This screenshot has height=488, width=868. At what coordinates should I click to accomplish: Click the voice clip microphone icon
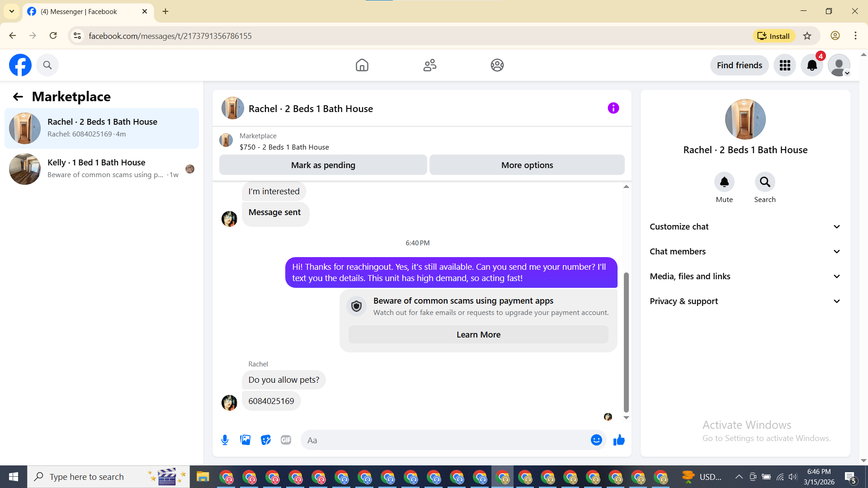coord(225,440)
